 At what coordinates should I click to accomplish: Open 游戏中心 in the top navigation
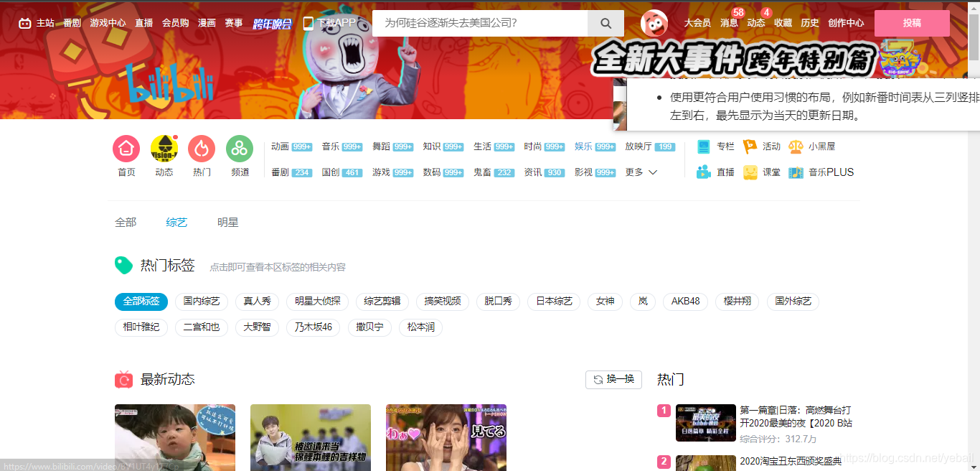108,23
